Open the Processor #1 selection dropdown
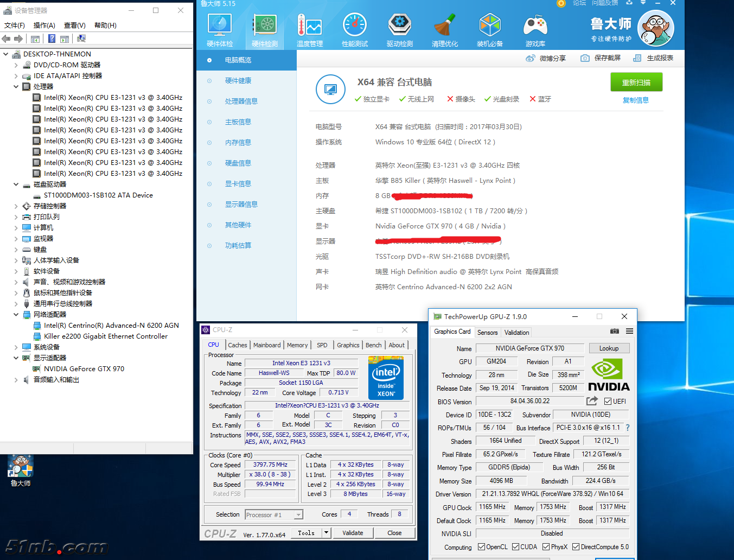Screen dimensions: 734x560 coord(298,515)
